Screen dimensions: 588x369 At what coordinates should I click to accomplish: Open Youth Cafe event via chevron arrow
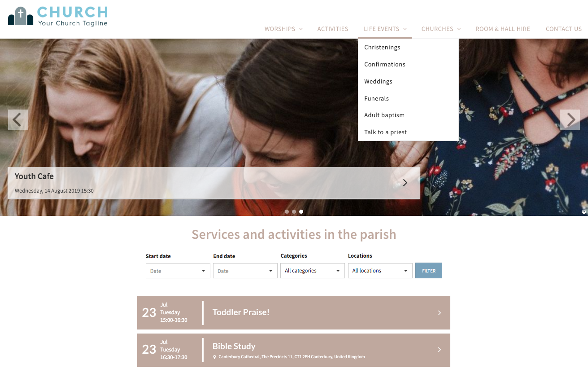click(x=405, y=183)
